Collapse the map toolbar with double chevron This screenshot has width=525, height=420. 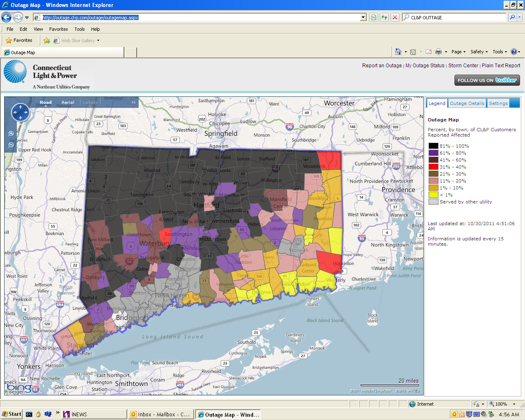(133, 103)
